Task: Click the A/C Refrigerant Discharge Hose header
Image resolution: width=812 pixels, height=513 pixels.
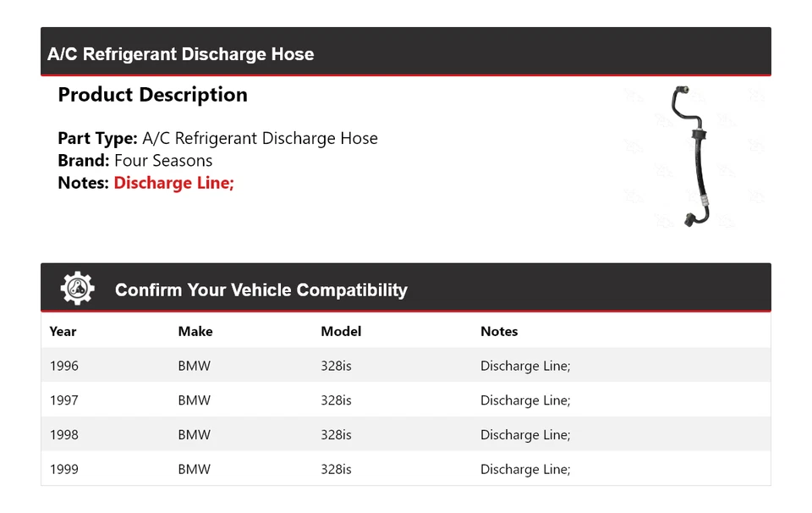Action: (181, 54)
